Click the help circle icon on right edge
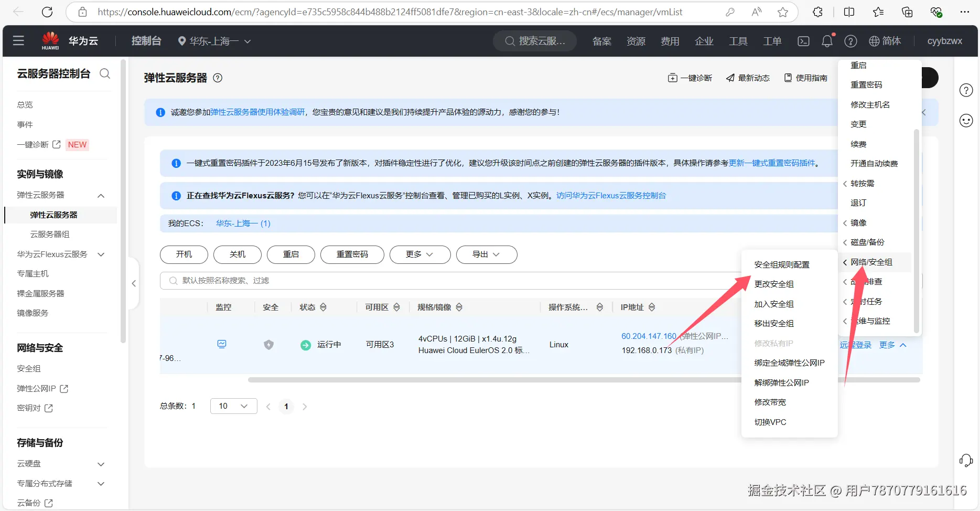This screenshot has width=980, height=511. click(966, 90)
